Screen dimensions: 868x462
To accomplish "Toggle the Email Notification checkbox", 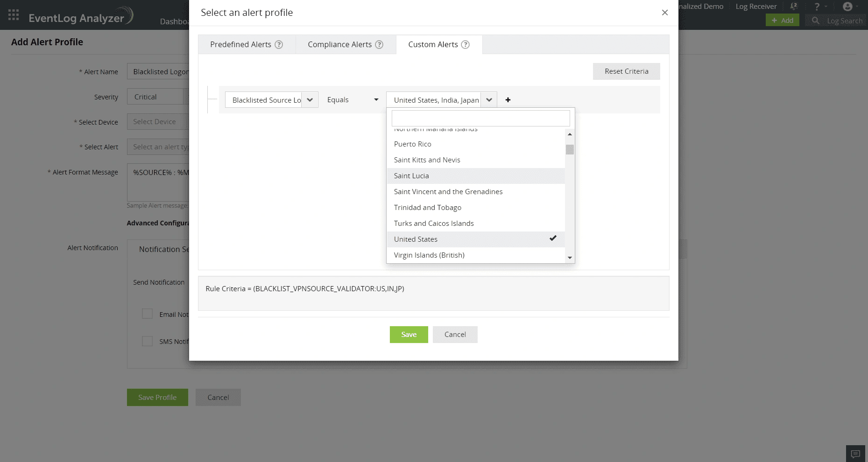I will (x=147, y=314).
